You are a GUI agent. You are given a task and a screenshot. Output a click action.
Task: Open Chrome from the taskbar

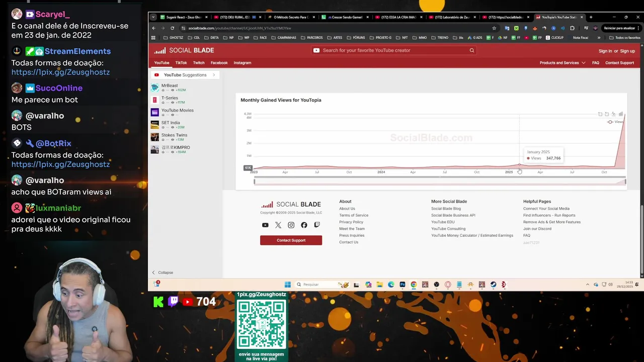pos(414,285)
